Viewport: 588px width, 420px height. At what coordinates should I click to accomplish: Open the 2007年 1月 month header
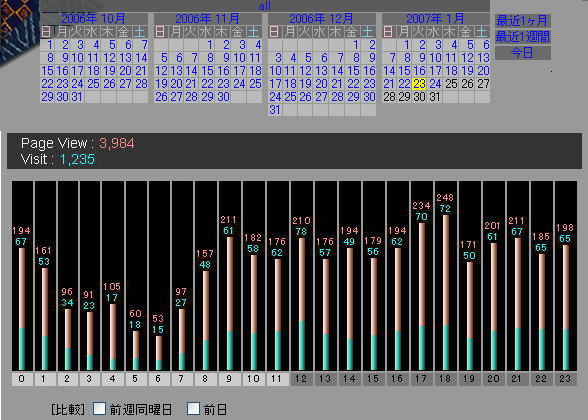tap(435, 18)
